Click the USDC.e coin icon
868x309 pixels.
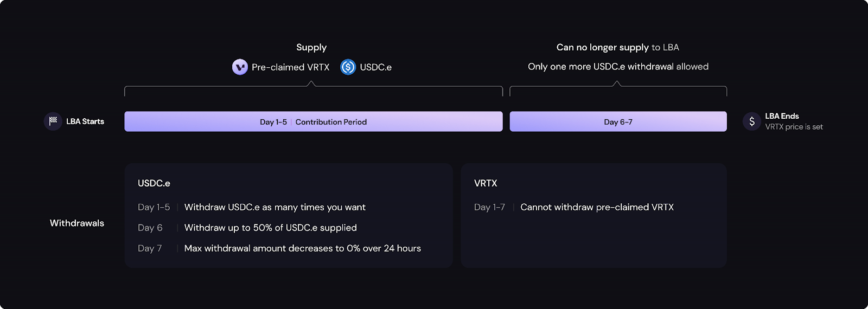coord(348,67)
